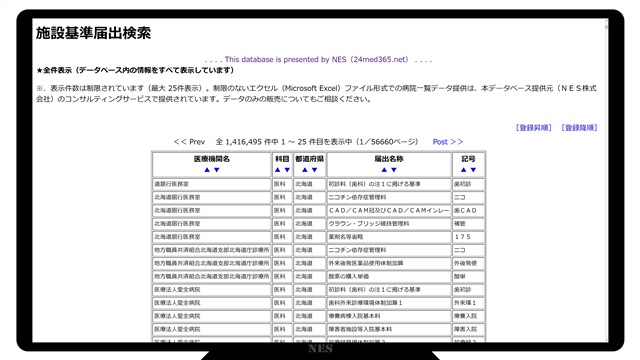
Task: Click the page scrollbar at right edge
Action: point(606,180)
